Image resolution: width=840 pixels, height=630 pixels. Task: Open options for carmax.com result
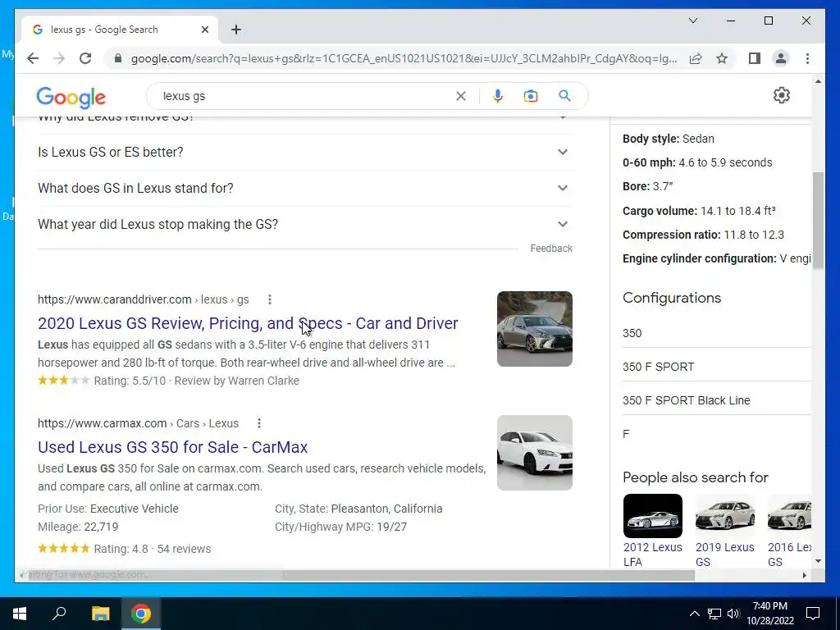point(259,423)
